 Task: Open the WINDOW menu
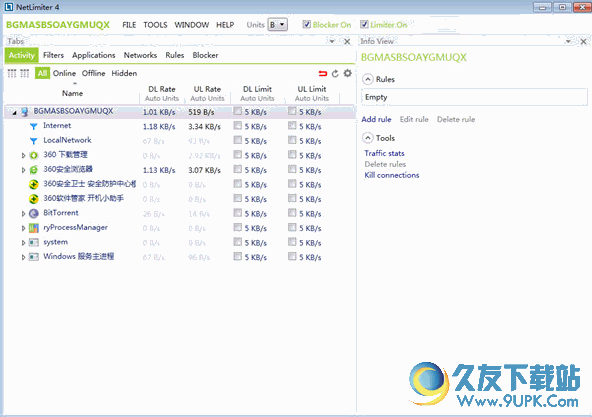(x=191, y=25)
